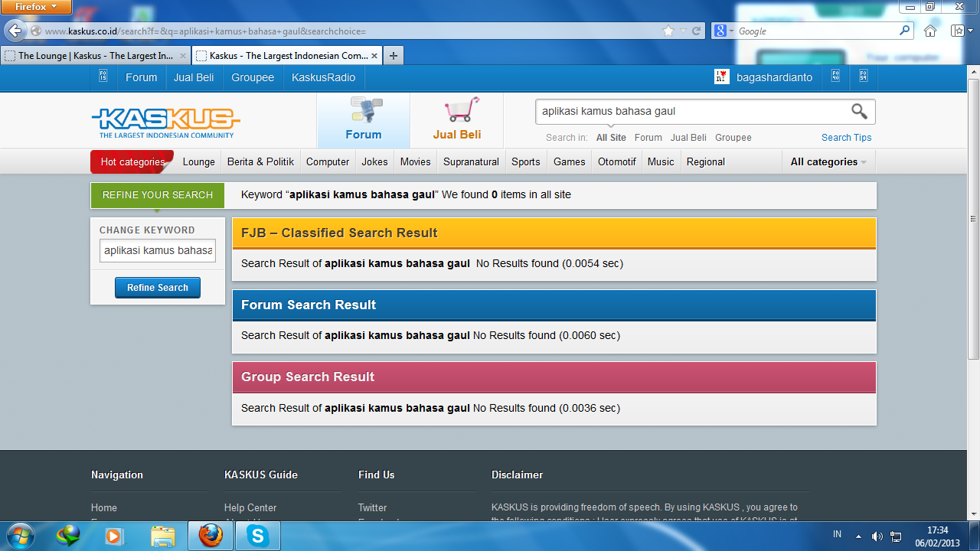The width and height of the screenshot is (980, 551).
Task: Select the 'Kaskus - The Largest Indonesian Com...' tab
Action: point(287,56)
